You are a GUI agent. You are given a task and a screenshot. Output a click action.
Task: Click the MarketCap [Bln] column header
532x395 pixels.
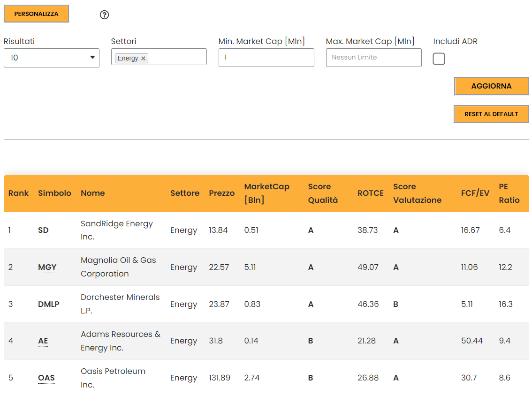(266, 193)
